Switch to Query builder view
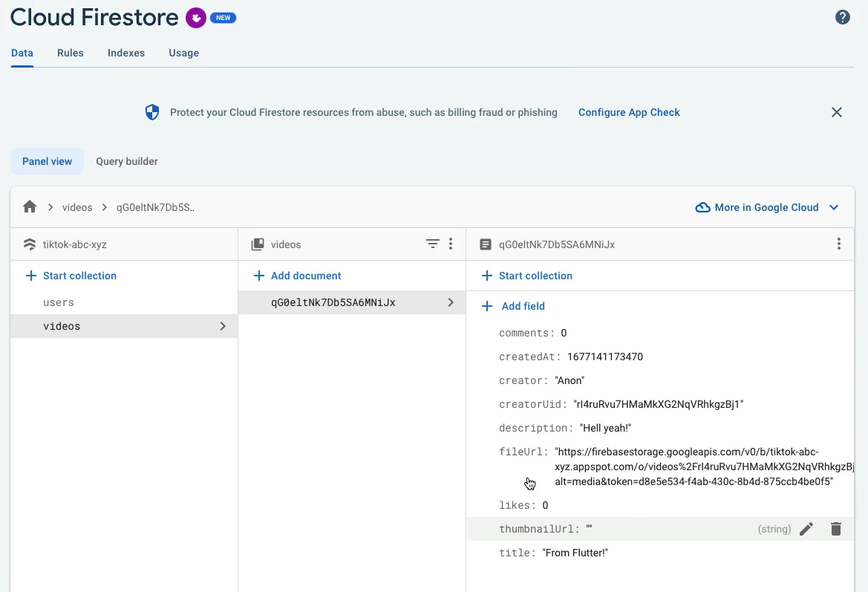 tap(127, 161)
